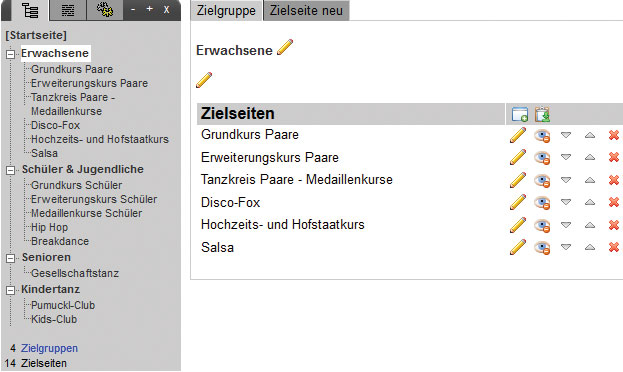Open Erweiterungskurs Schüler in tree

click(x=94, y=199)
